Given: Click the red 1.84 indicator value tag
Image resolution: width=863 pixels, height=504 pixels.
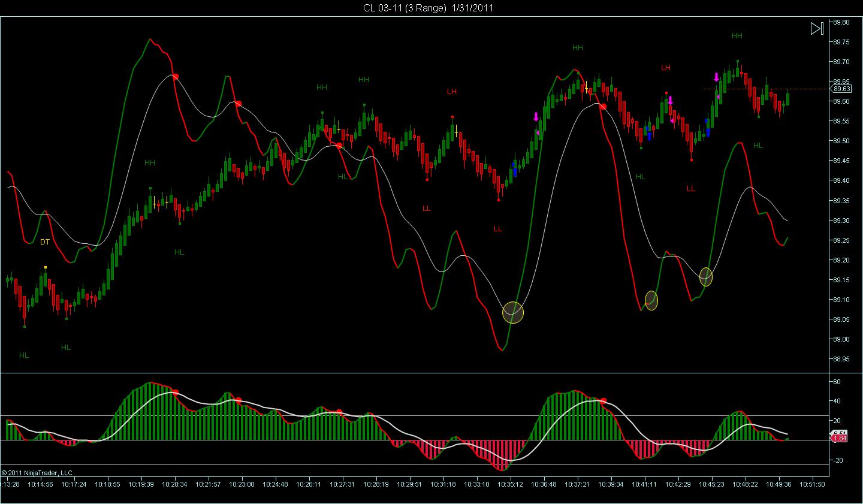Looking at the screenshot, I should tap(839, 439).
